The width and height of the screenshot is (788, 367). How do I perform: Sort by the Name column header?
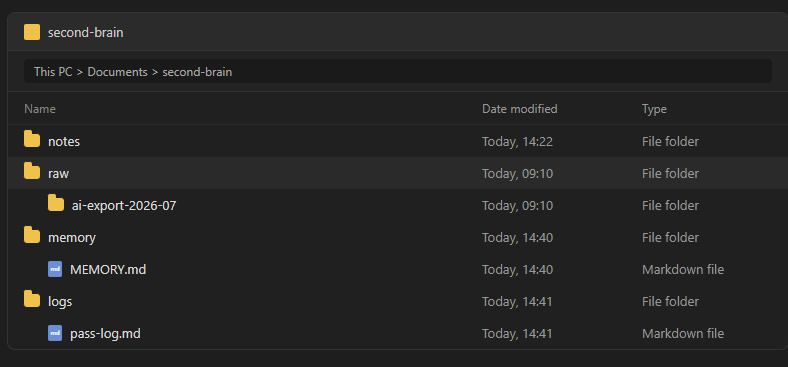(40, 109)
